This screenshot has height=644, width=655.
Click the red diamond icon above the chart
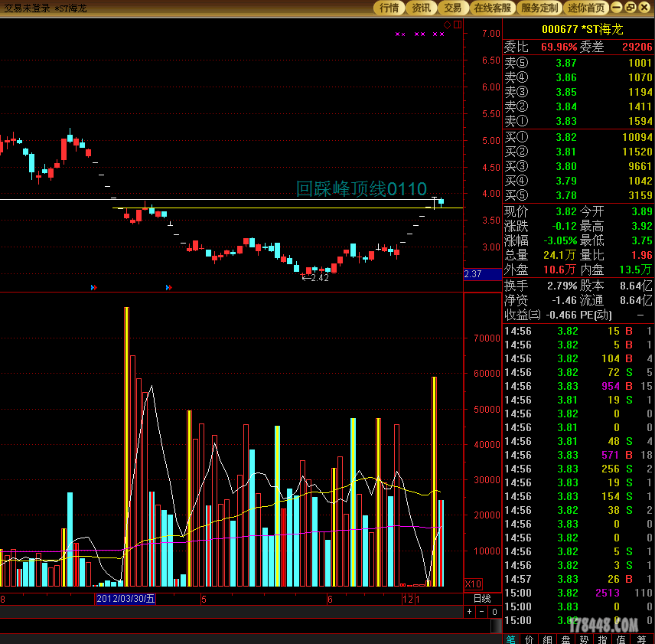pos(448,25)
